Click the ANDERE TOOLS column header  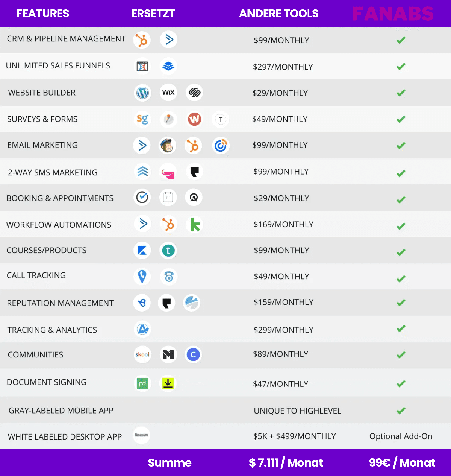(x=279, y=14)
